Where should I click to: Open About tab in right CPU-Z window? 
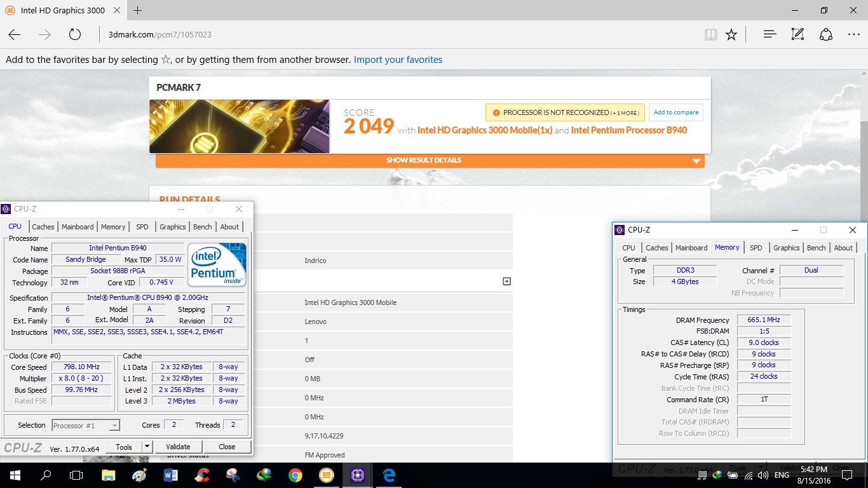coord(843,248)
